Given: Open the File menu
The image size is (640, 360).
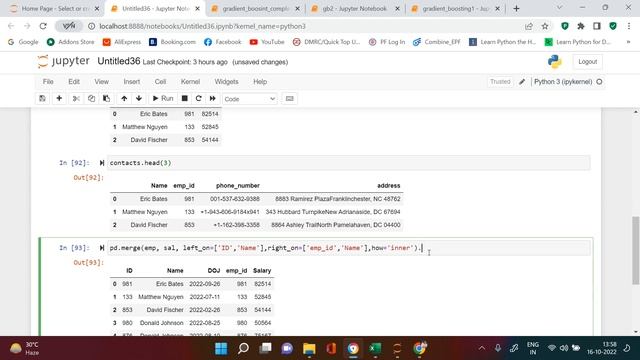Looking at the screenshot, I should (48, 82).
